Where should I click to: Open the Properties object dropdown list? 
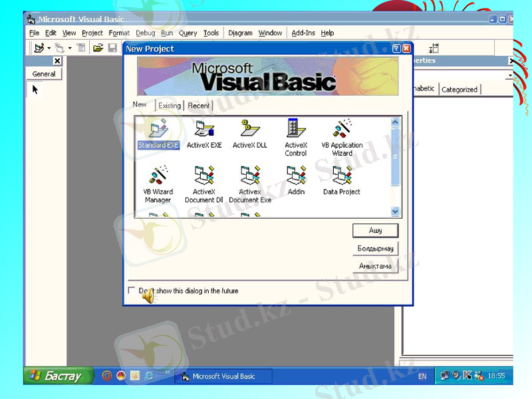509,75
